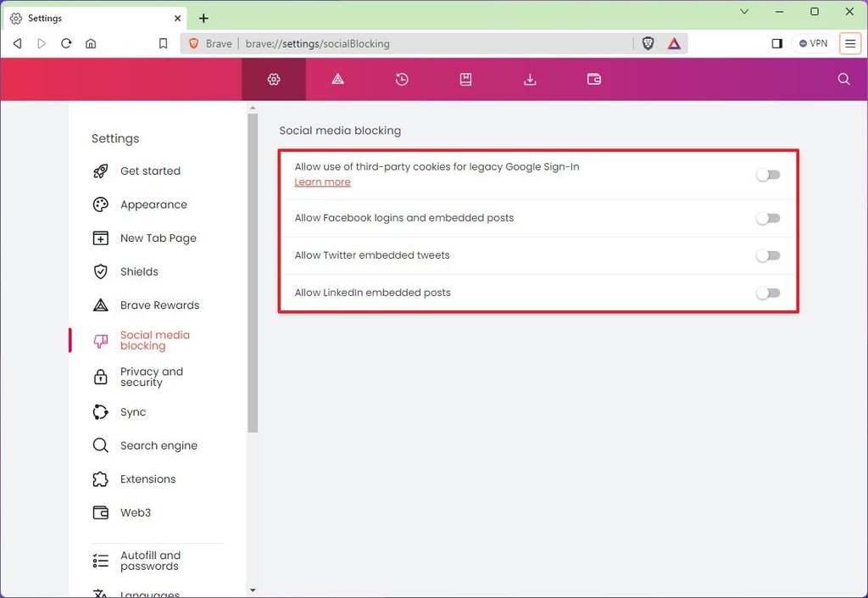This screenshot has width=868, height=598.
Task: Open History from the purple toolbar
Action: (401, 79)
